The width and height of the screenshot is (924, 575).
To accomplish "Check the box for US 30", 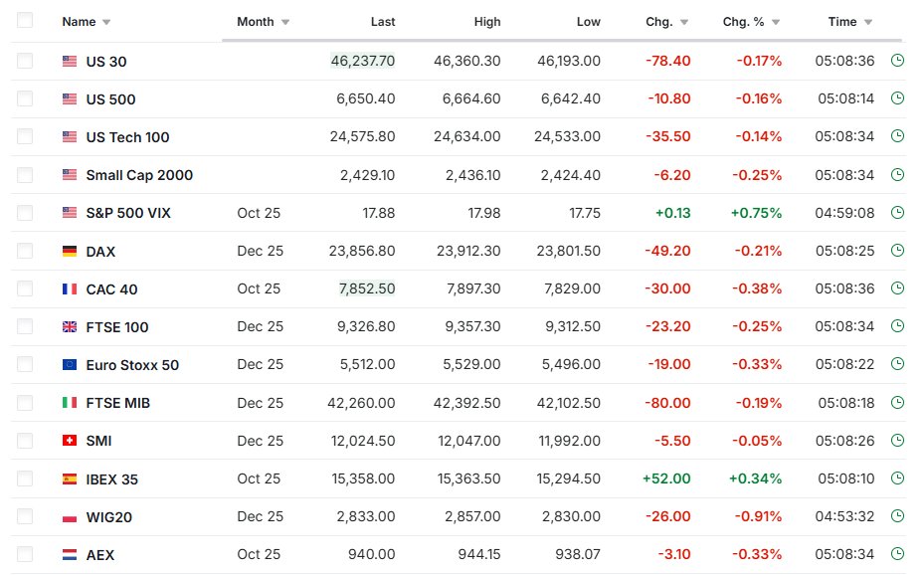I will coord(25,61).
